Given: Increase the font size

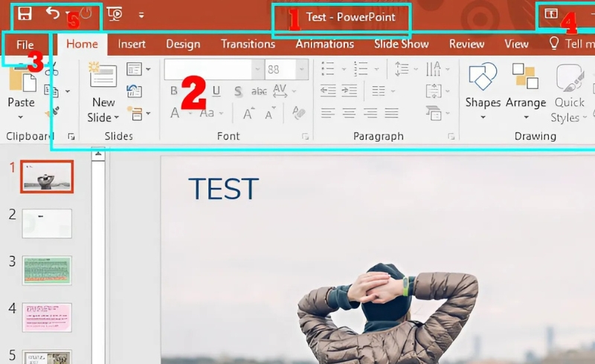Looking at the screenshot, I should point(248,113).
